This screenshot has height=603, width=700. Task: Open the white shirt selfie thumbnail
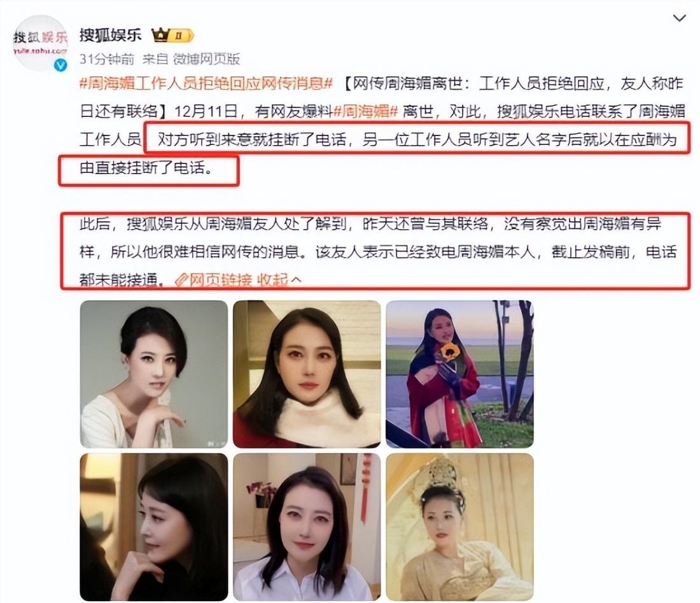pyautogui.click(x=307, y=527)
